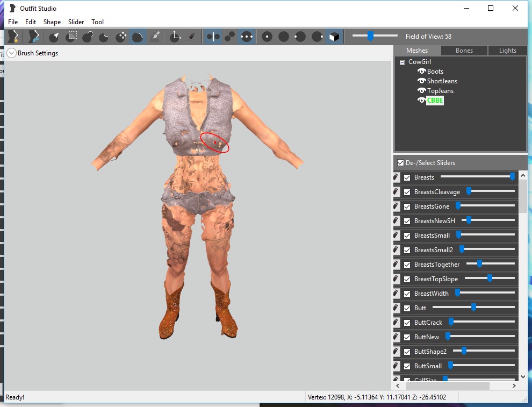
Task: Switch to the Bones tab
Action: (x=464, y=51)
